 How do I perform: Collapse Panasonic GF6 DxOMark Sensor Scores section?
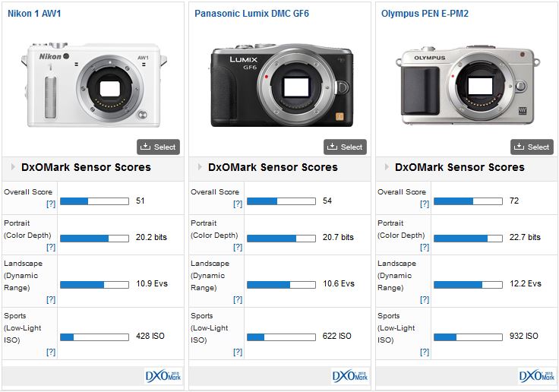[200, 166]
